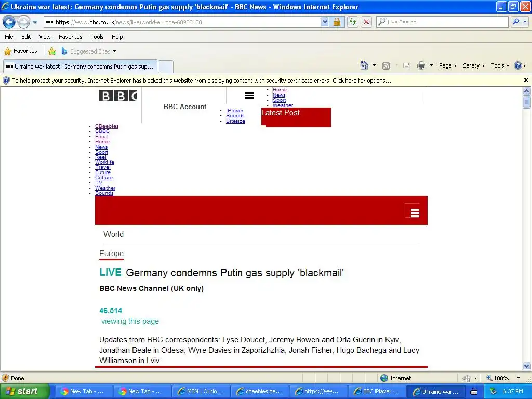Viewport: 532px width, 399px height.
Task: Open the Edit menu
Action: click(26, 37)
